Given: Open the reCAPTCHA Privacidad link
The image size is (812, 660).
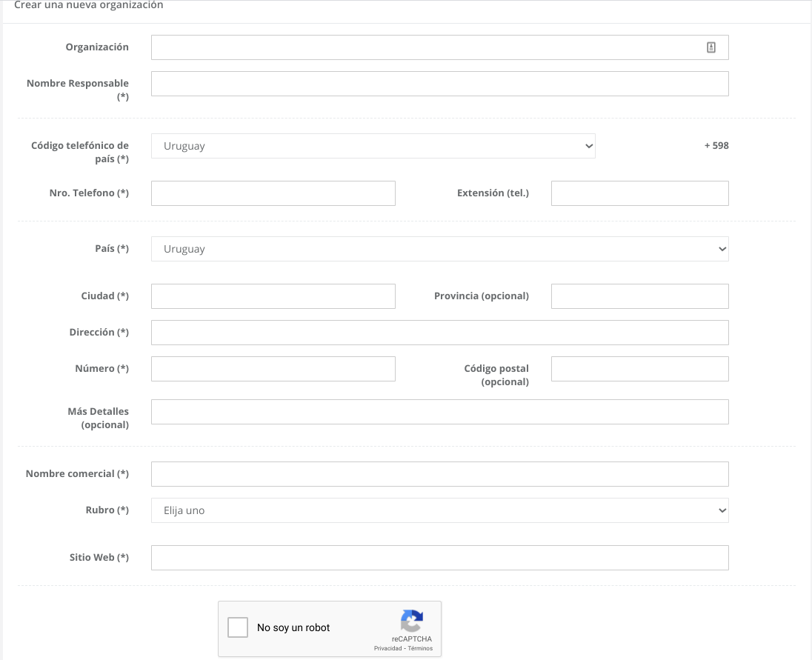Looking at the screenshot, I should tap(387, 648).
